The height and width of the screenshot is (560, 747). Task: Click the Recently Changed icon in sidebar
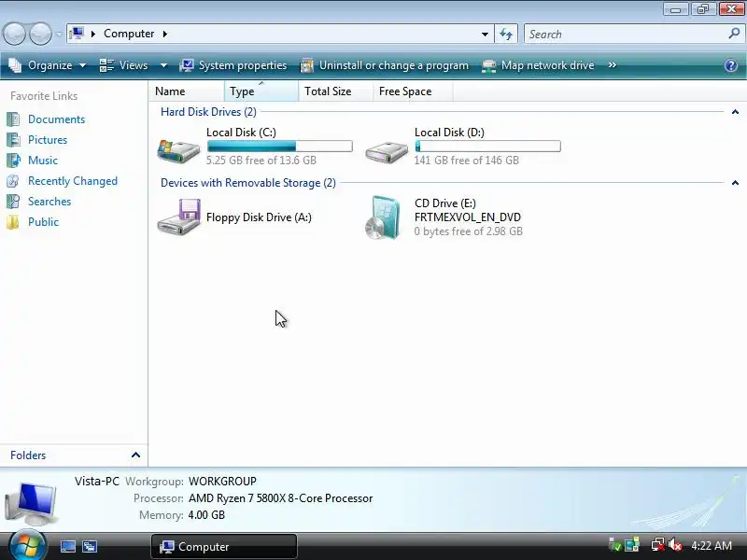point(13,181)
